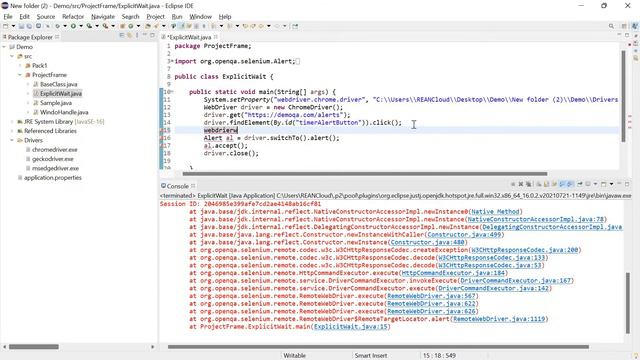
Task: Collapse the Drivers folder node
Action: tap(12, 140)
